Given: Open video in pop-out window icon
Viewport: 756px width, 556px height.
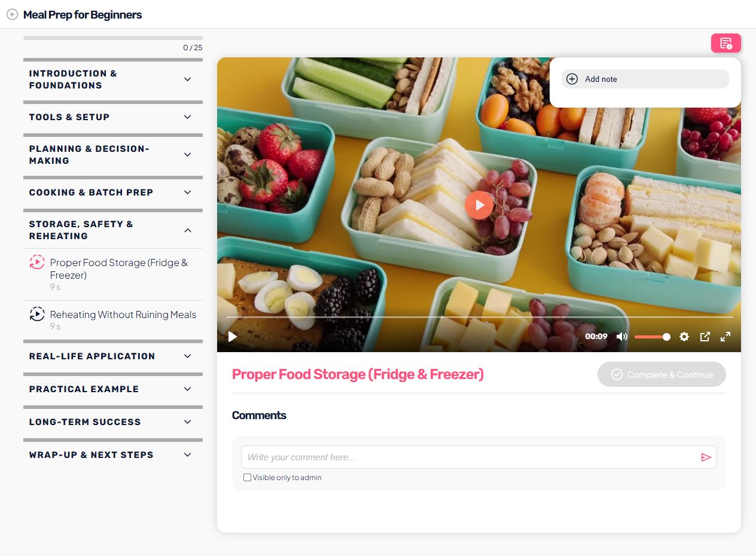Looking at the screenshot, I should point(705,337).
